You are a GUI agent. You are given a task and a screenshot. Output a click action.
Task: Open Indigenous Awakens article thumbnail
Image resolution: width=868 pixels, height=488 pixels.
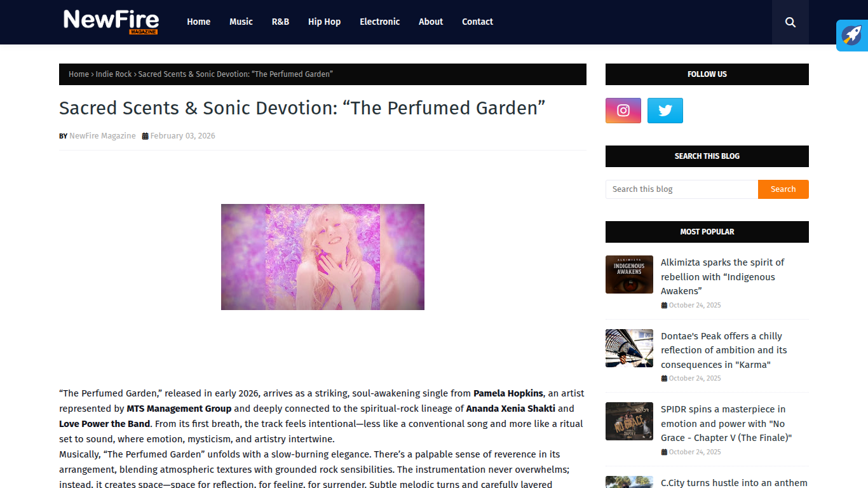coord(629,274)
